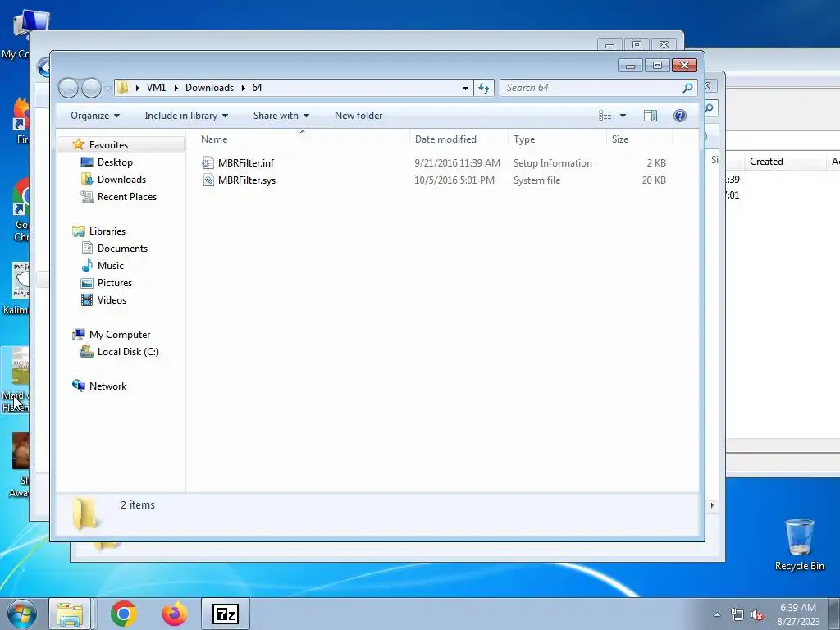Screen dimensions: 840x630
Task: Open the Videos library
Action: 112,300
